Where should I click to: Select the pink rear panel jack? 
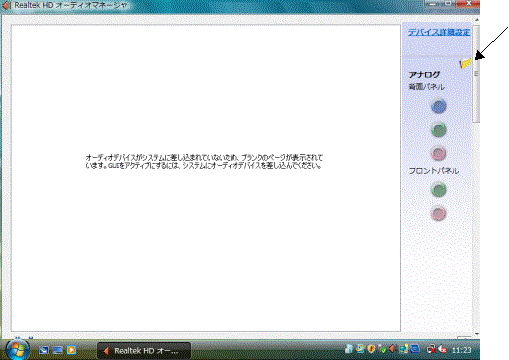[439, 153]
